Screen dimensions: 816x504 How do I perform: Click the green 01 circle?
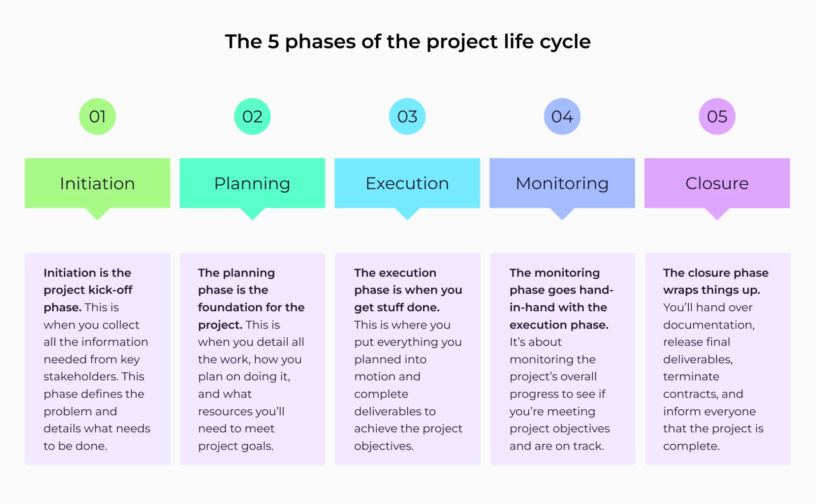coord(97,116)
